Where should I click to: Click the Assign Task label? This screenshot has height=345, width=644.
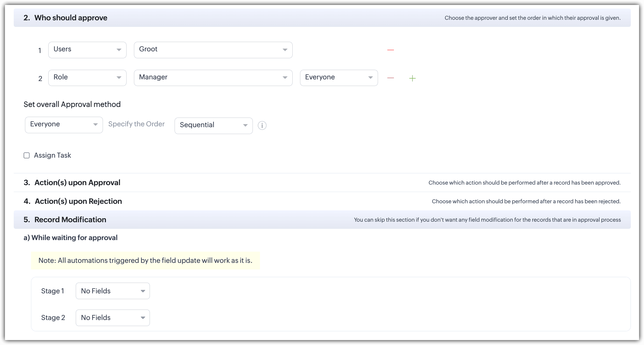[x=52, y=155]
